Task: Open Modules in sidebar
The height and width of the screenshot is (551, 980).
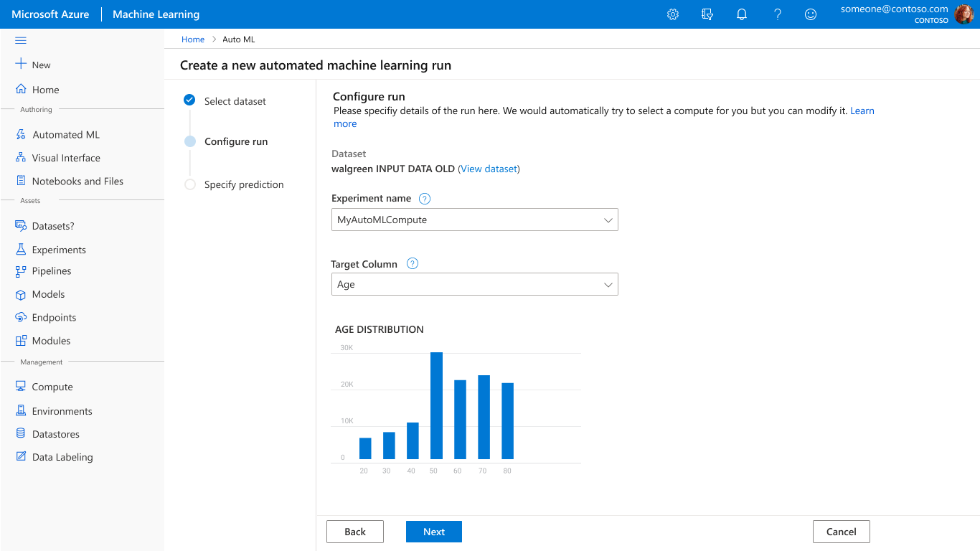Action: click(52, 341)
